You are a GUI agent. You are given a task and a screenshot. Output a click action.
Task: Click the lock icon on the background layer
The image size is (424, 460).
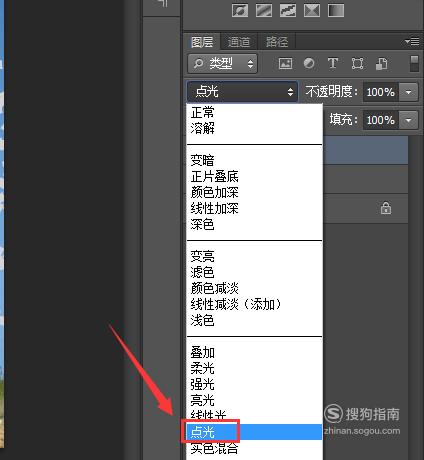386,208
